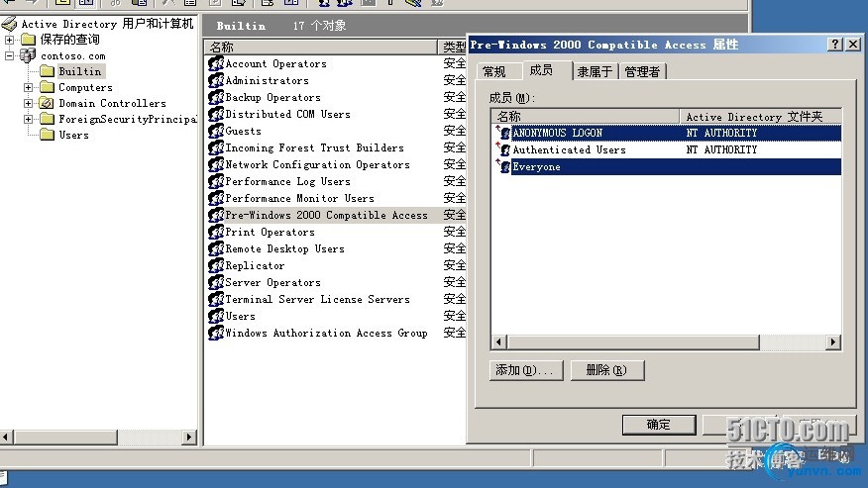Click the Incoming Forest Trust Builders icon
The height and width of the screenshot is (488, 868).
click(216, 147)
